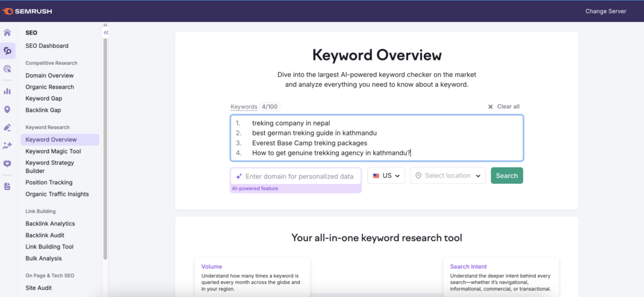Open the Local map pin icon
This screenshot has height=297, width=644.
[8, 109]
